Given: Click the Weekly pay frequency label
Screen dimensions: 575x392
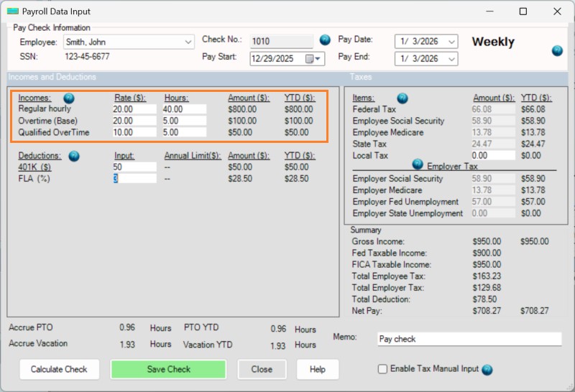Looking at the screenshot, I should click(493, 42).
